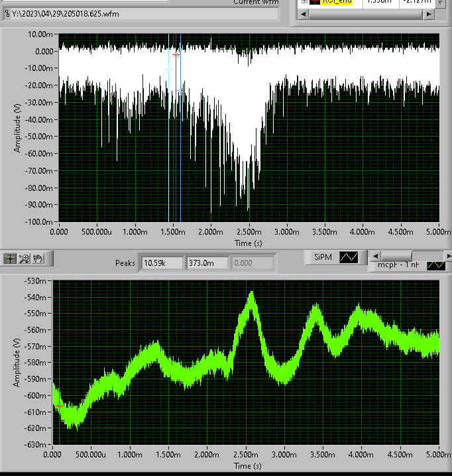Viewport: 452px width, 476px height.
Task: Click the 0.000 lower graph X-axis minimum
Action: coord(52,455)
